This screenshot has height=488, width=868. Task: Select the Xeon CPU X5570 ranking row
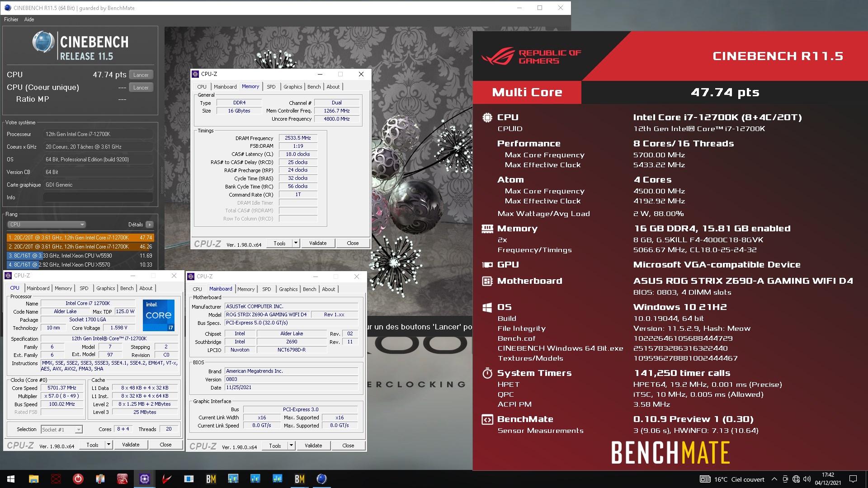80,265
